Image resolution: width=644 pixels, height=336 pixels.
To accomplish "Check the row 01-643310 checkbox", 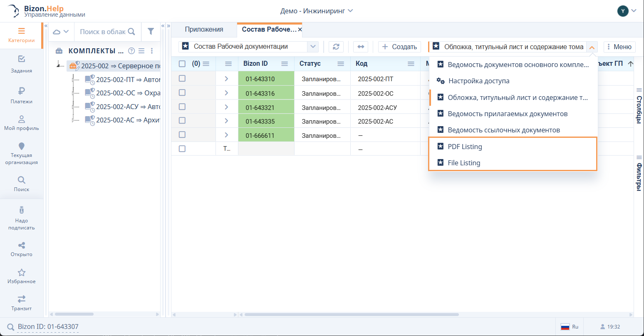I will pyautogui.click(x=182, y=78).
